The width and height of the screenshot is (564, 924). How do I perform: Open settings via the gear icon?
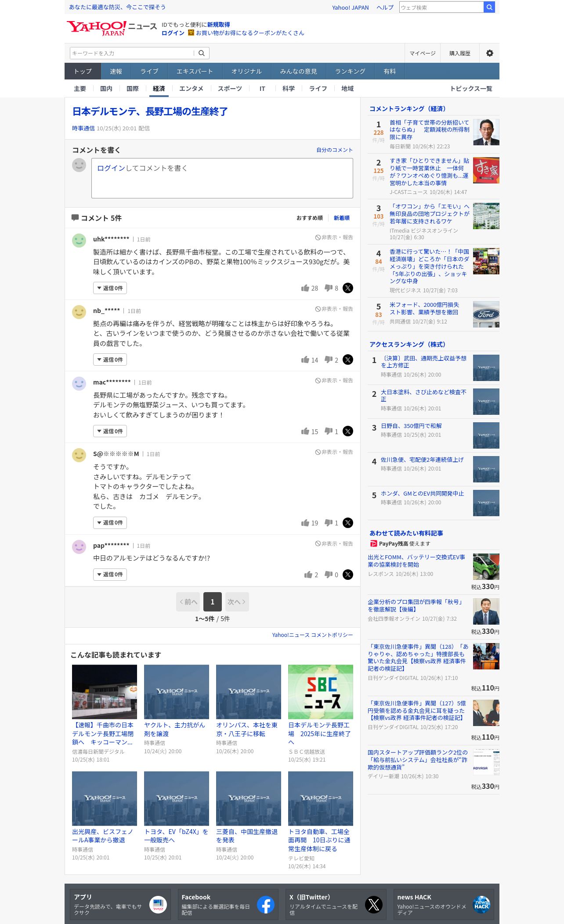(x=489, y=53)
